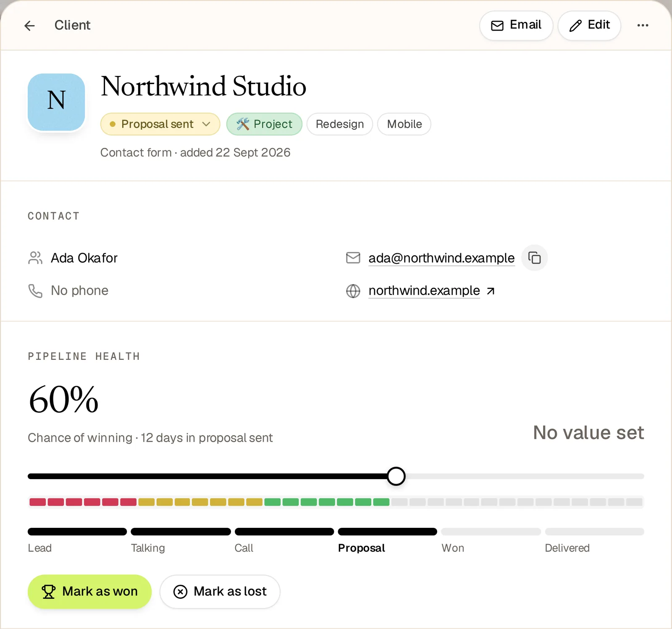Image resolution: width=672 pixels, height=629 pixels.
Task: Click the segmented health meter bar
Action: [x=336, y=502]
